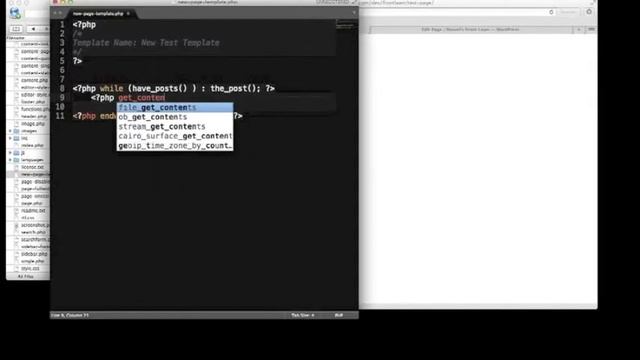This screenshot has height=360, width=640.
Task: Expand the js folder in the file list
Action: (10, 153)
